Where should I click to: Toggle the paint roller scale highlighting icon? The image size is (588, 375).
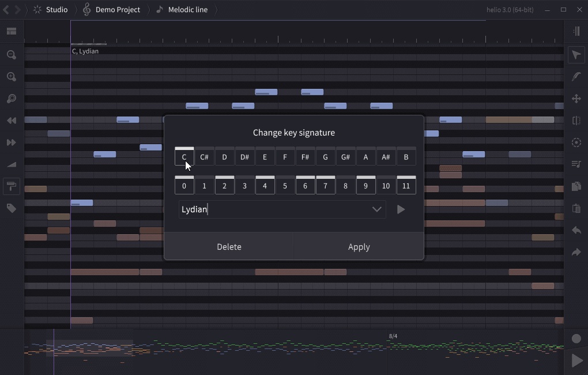(12, 186)
